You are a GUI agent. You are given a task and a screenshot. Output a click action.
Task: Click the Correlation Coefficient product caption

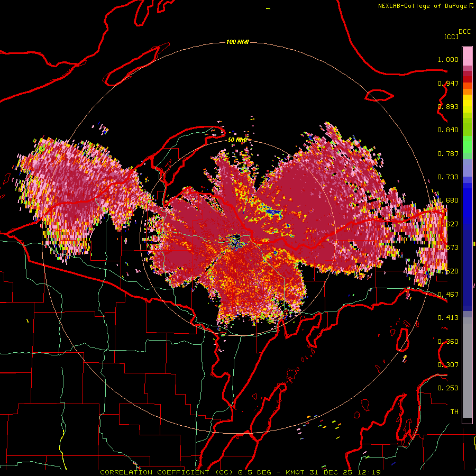tap(240, 472)
